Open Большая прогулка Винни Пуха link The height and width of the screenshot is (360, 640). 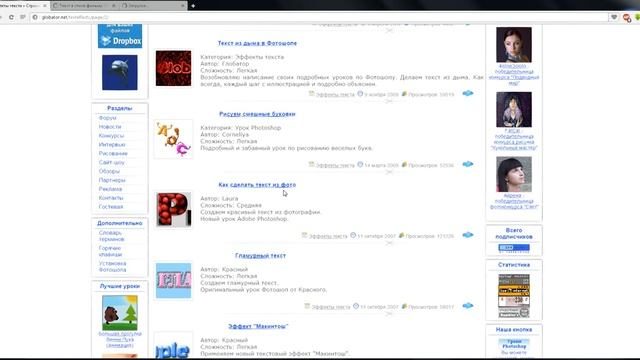[120, 340]
